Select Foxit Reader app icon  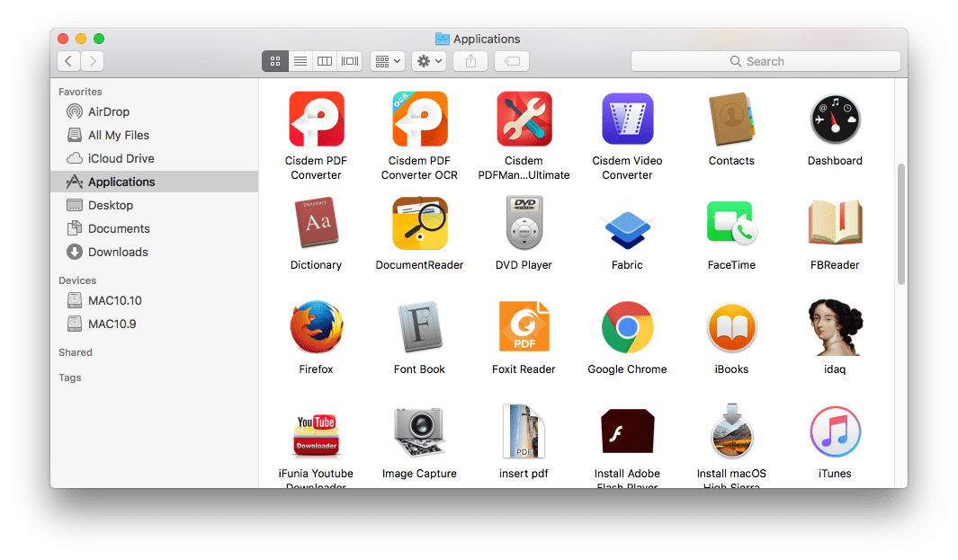[x=524, y=327]
